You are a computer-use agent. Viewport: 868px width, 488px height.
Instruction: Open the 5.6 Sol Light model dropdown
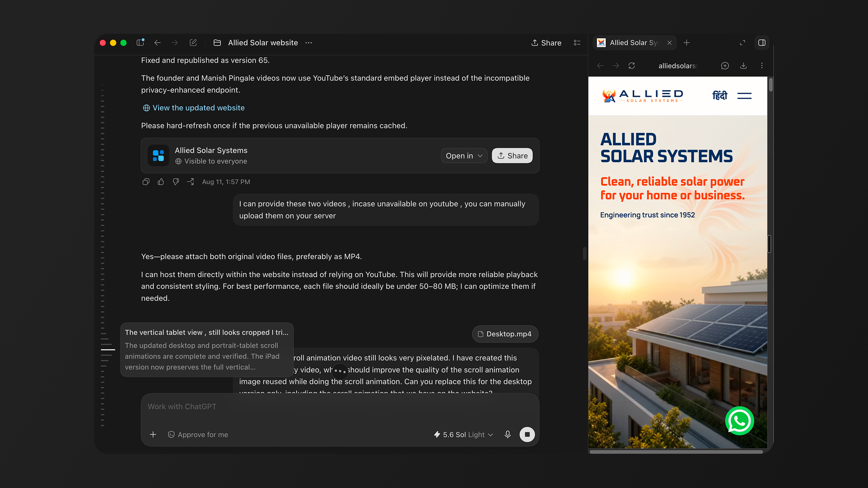point(463,434)
